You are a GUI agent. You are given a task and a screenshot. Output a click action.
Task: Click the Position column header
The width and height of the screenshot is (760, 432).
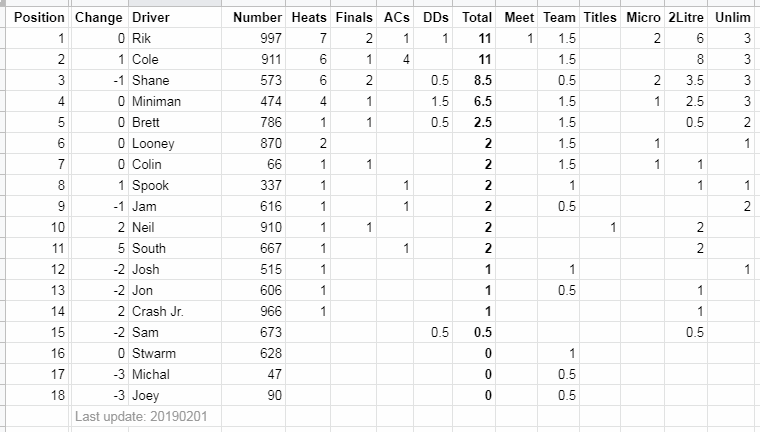[x=39, y=18]
